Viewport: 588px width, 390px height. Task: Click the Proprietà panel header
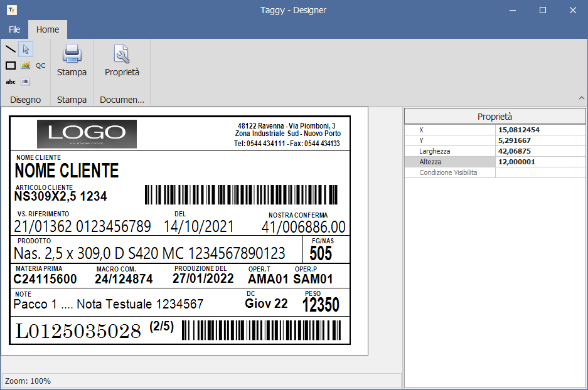(x=494, y=116)
